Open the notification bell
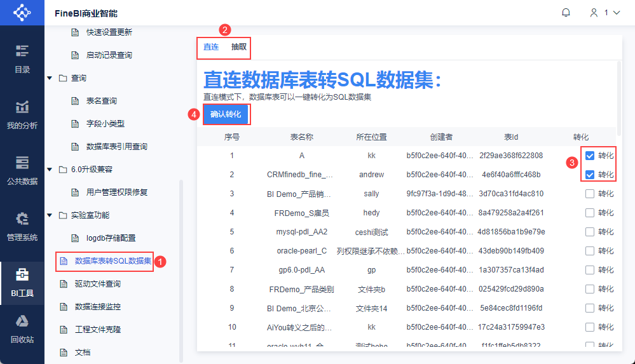Image resolution: width=635 pixels, height=364 pixels. point(566,13)
